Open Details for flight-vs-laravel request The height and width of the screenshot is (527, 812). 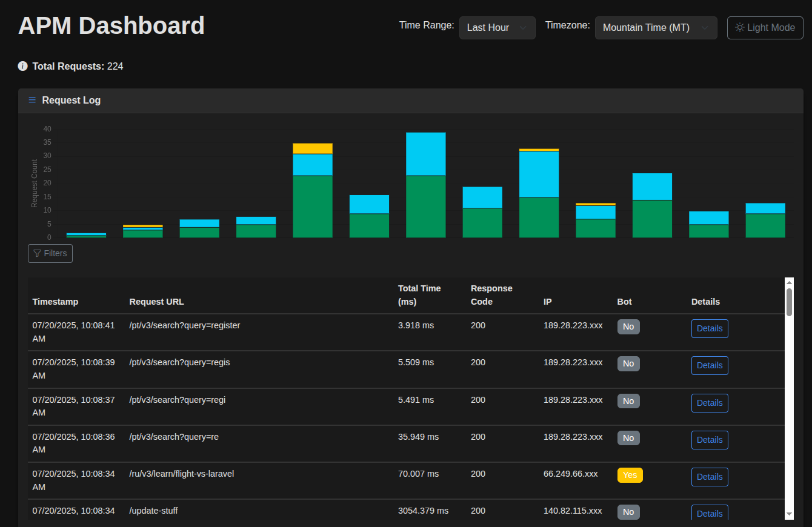tap(710, 477)
